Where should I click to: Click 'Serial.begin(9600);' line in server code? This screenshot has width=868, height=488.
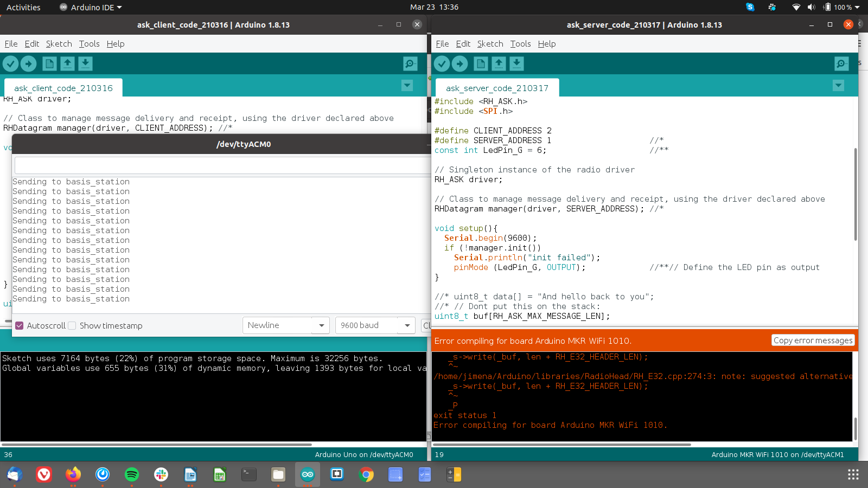[x=490, y=238]
